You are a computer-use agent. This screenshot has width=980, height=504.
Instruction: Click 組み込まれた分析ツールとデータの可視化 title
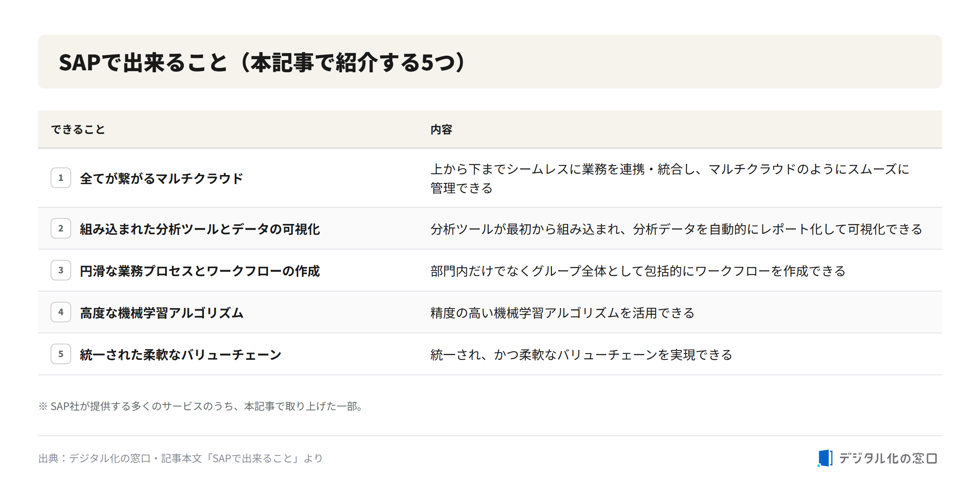(x=200, y=229)
